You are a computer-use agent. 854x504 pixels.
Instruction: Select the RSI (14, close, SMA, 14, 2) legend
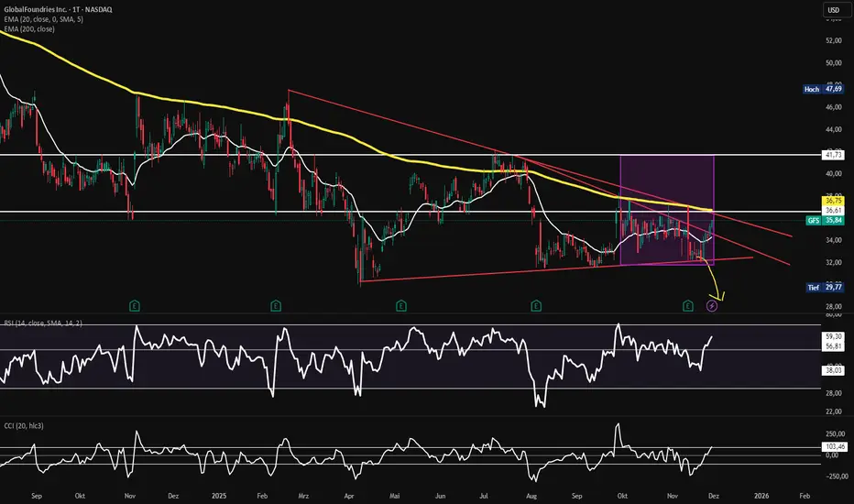click(x=43, y=323)
